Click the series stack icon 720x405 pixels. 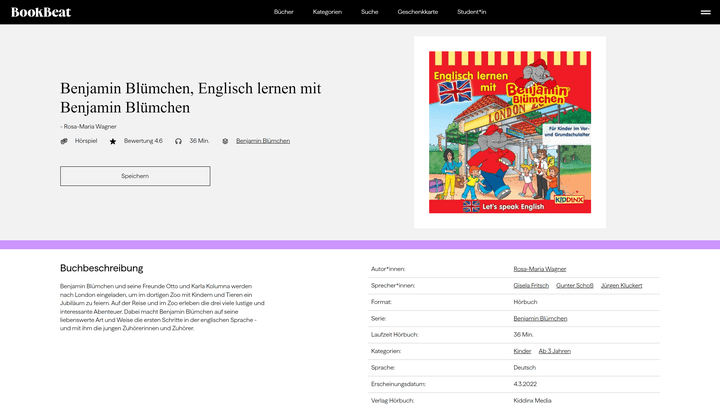point(225,141)
